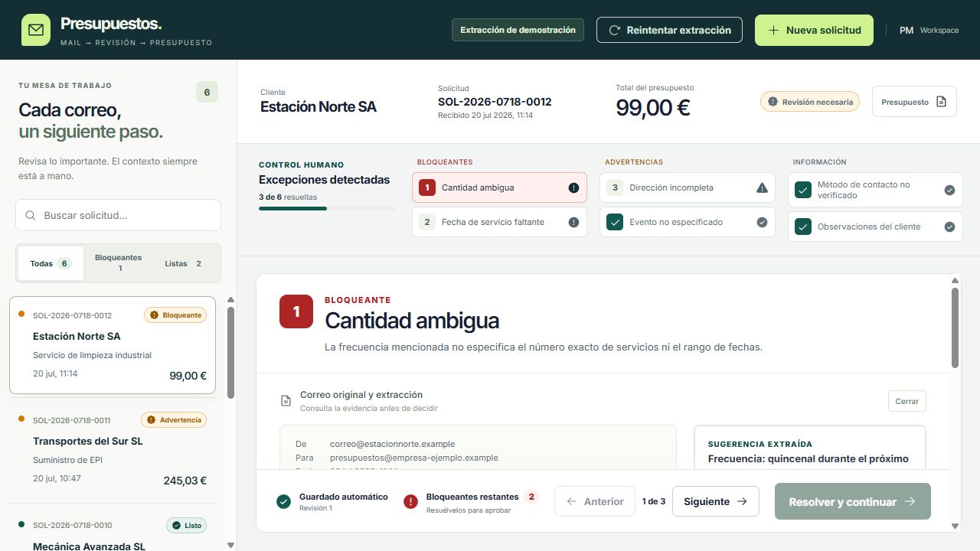This screenshot has width=980, height=551.
Task: Focus the Buscar solicitud search field
Action: (119, 216)
